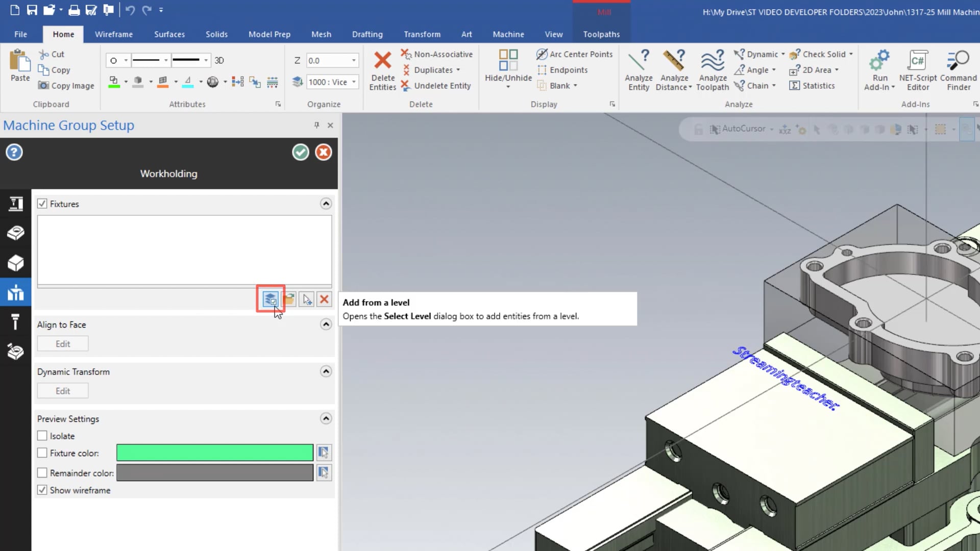This screenshot has width=980, height=551.
Task: Switch to the Toolpaths ribbon tab
Action: point(601,34)
